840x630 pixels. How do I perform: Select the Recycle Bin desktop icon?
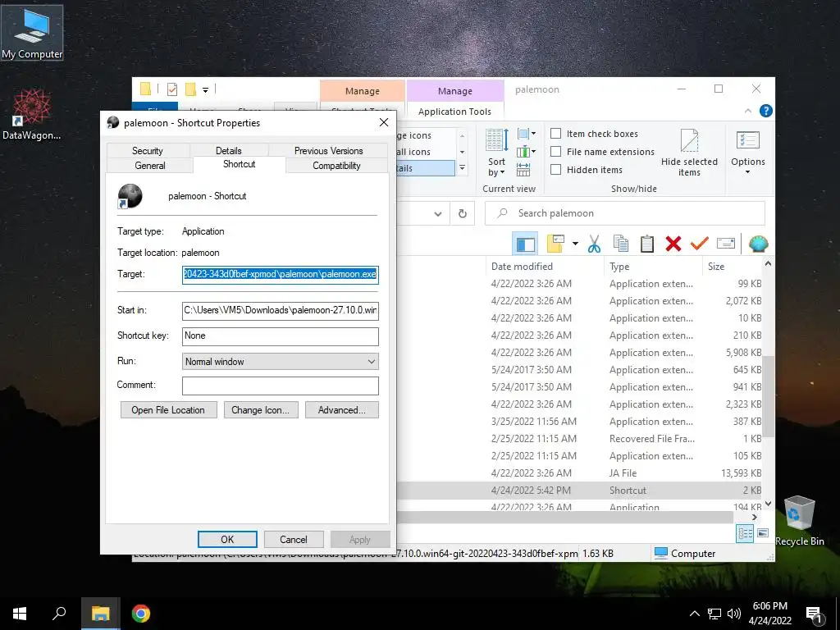pos(799,521)
